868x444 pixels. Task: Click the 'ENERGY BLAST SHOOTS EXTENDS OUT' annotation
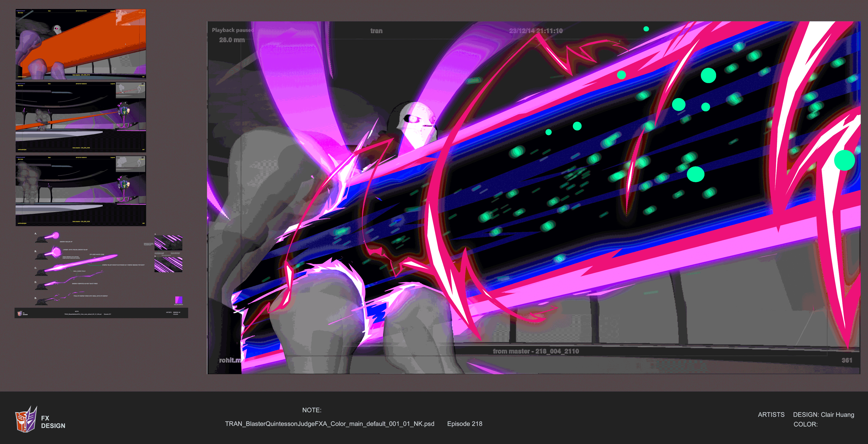(x=124, y=265)
